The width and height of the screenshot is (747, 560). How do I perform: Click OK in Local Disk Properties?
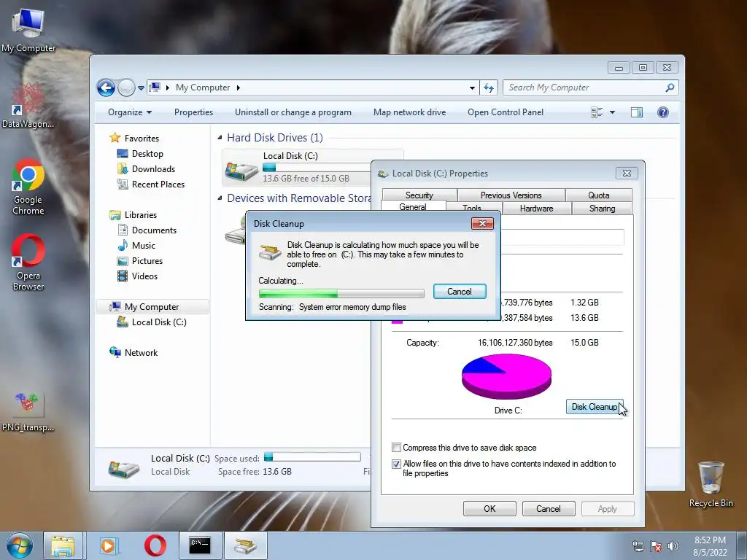pos(489,508)
